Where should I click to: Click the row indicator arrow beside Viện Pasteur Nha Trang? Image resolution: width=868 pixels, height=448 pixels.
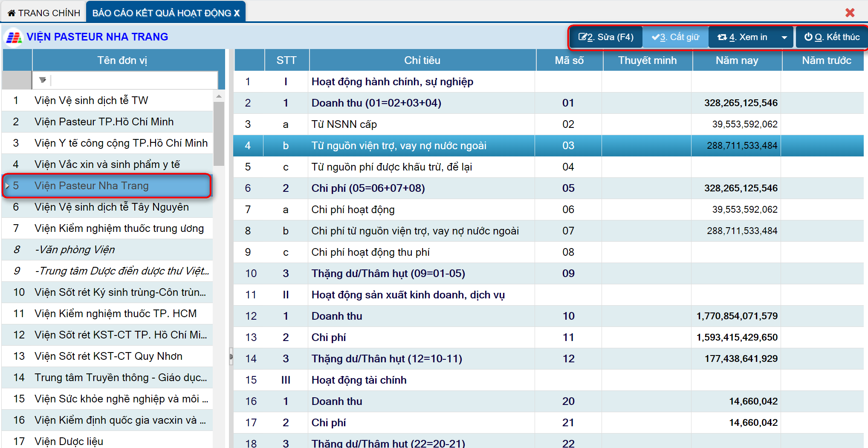tap(7, 186)
